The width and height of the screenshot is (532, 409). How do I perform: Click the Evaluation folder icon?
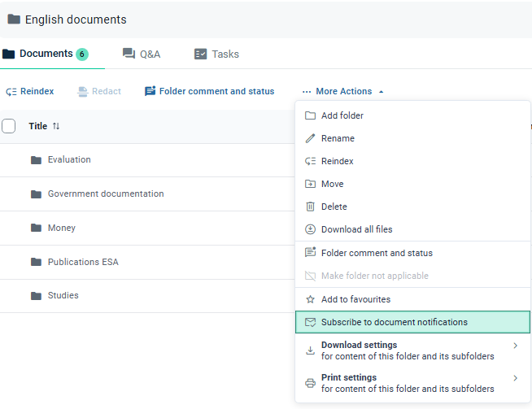click(36, 159)
